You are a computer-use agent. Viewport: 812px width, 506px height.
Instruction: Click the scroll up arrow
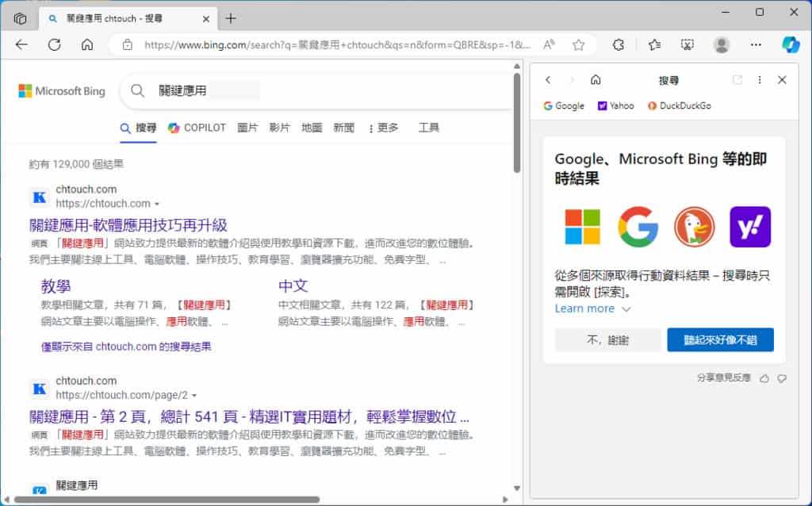[517, 67]
